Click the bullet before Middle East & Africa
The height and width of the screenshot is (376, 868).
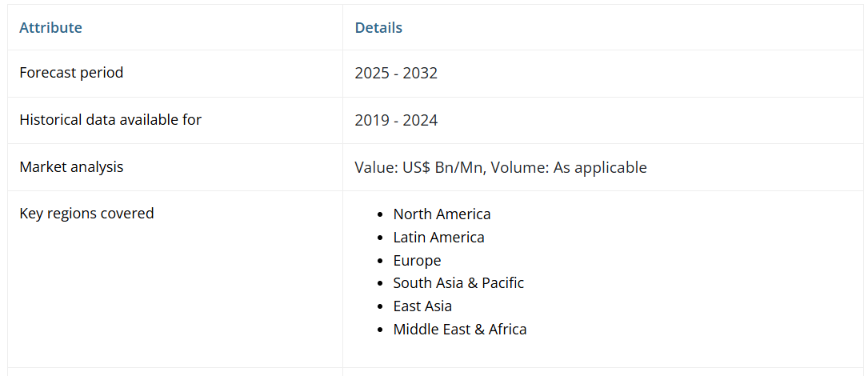381,330
